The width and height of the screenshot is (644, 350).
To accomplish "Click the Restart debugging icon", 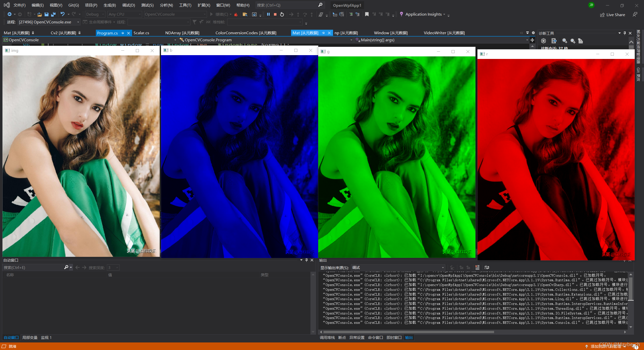I will click(x=282, y=14).
